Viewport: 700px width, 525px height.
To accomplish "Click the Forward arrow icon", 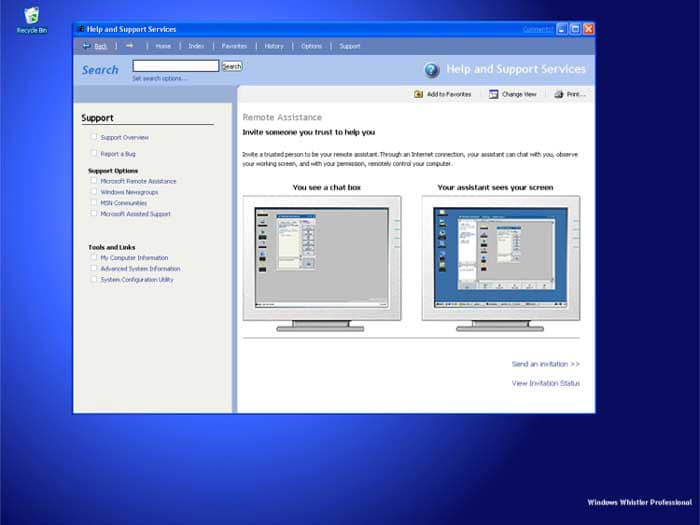I will coord(129,46).
